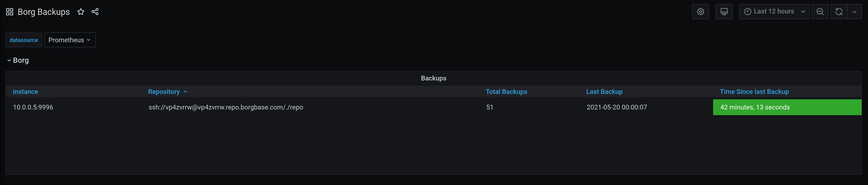Sort by Total Backups column
This screenshot has height=185, width=868.
506,92
